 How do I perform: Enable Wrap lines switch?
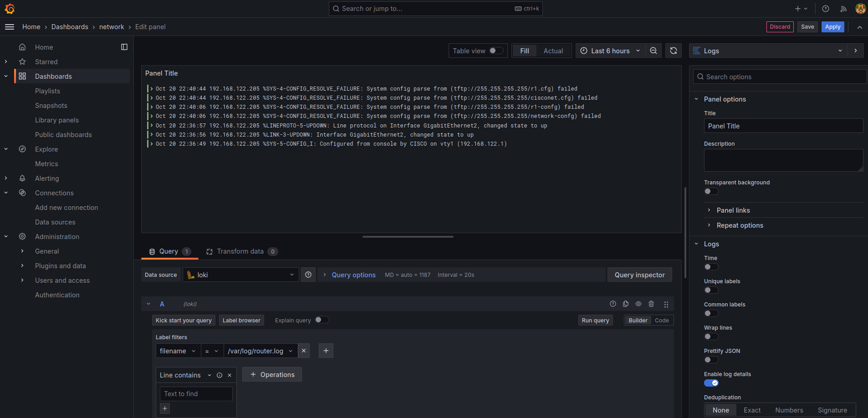pos(711,336)
